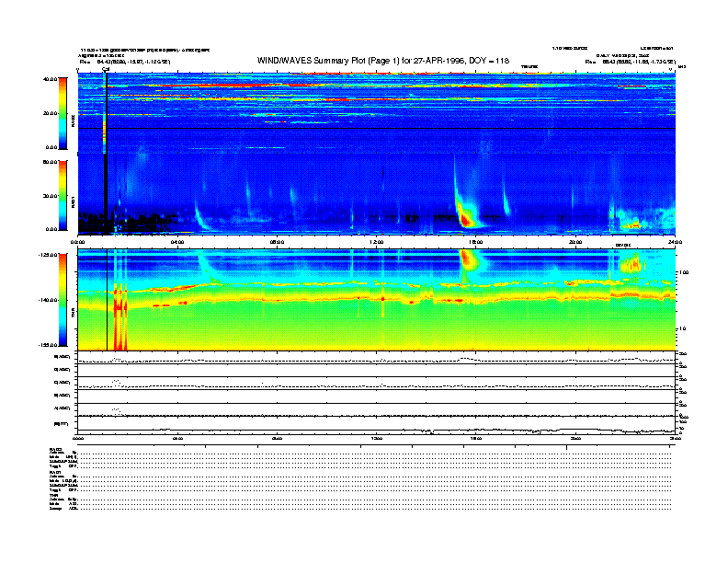Click the -125.00 tick on the TNR color scale

coord(48,255)
